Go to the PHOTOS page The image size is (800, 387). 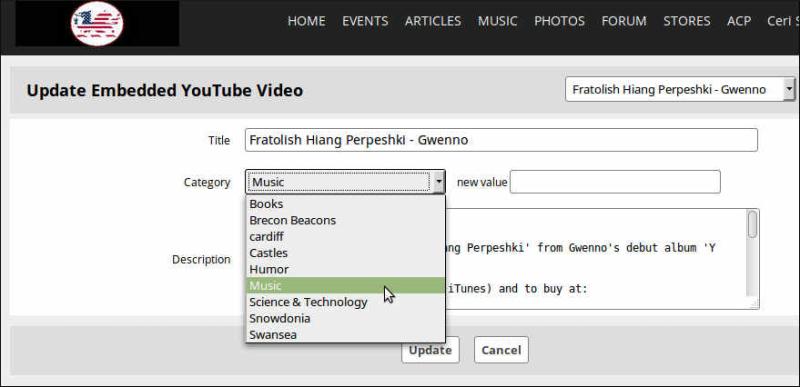[559, 21]
